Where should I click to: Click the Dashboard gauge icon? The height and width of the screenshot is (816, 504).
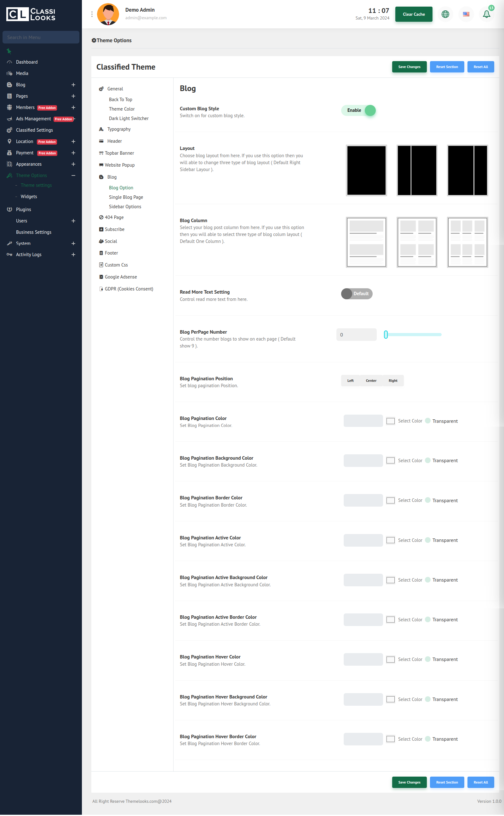(x=9, y=62)
